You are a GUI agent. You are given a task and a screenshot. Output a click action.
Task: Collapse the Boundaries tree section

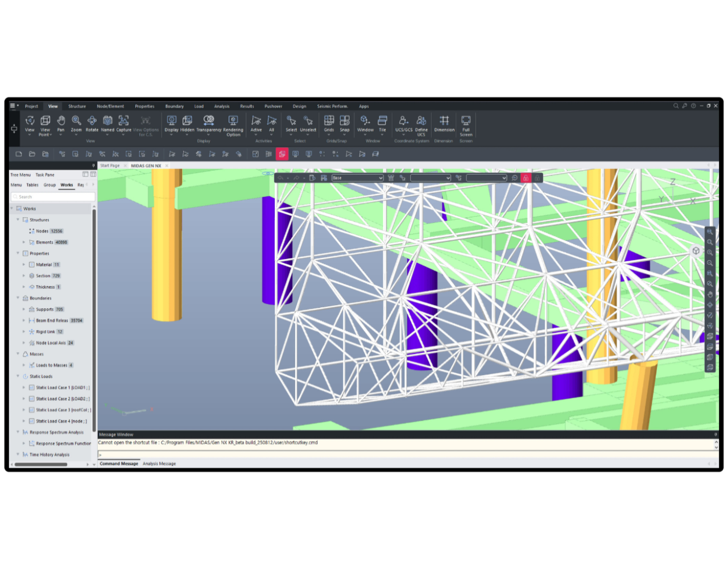pos(18,298)
